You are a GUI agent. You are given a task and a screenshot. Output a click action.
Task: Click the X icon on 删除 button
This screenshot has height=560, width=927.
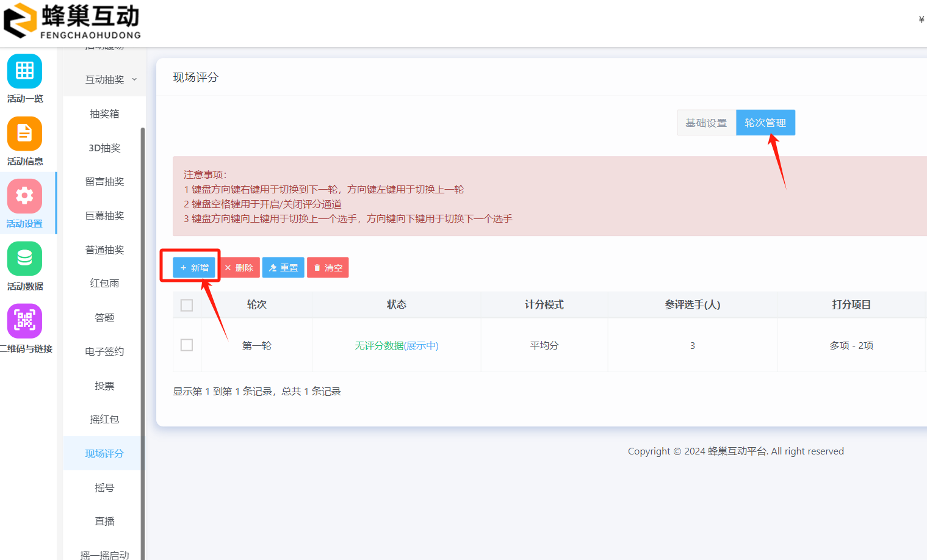(228, 268)
